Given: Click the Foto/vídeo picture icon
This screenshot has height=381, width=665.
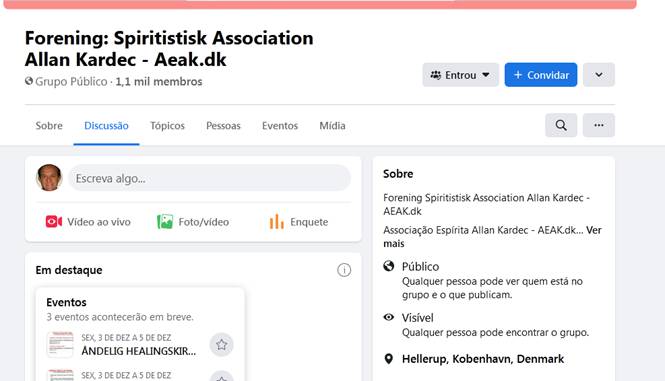Looking at the screenshot, I should click(165, 221).
